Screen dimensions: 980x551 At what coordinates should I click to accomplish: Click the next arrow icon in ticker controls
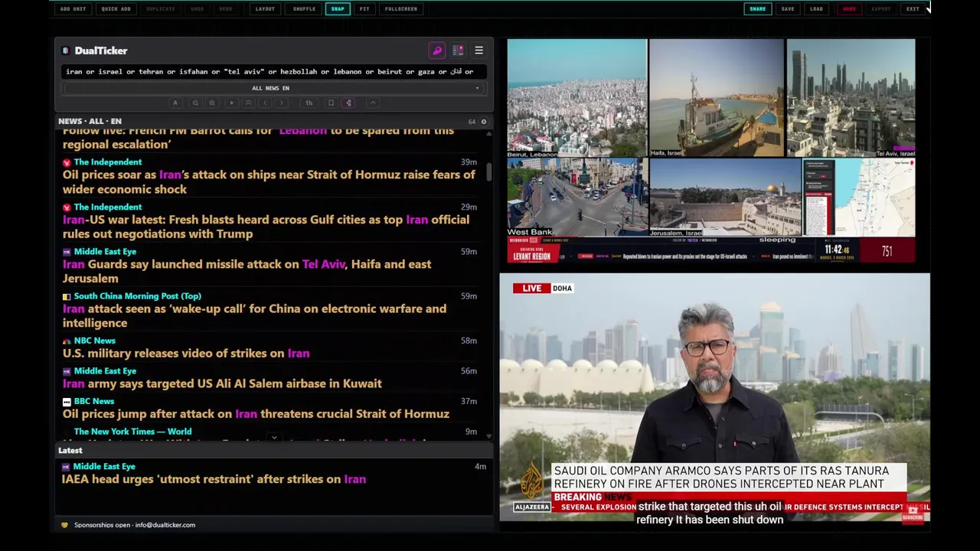pos(282,103)
